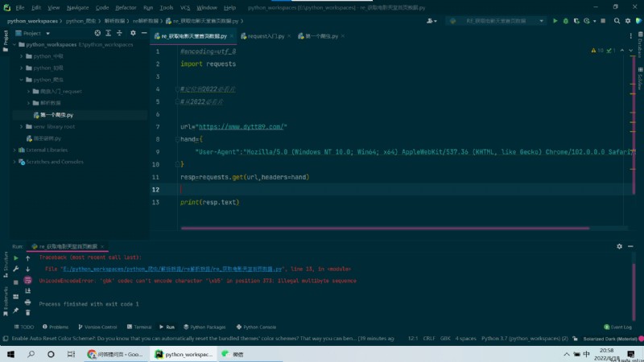Open WeChat from taskbar
The width and height of the screenshot is (644, 362).
233,354
